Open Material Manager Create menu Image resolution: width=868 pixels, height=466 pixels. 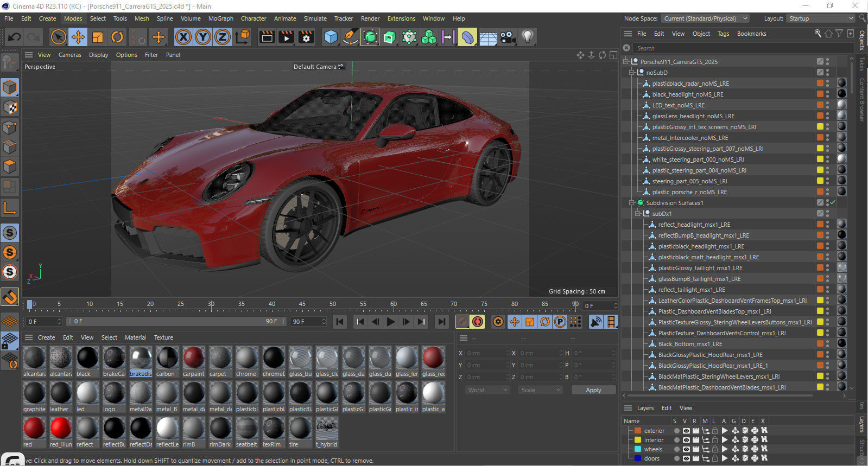[46, 337]
